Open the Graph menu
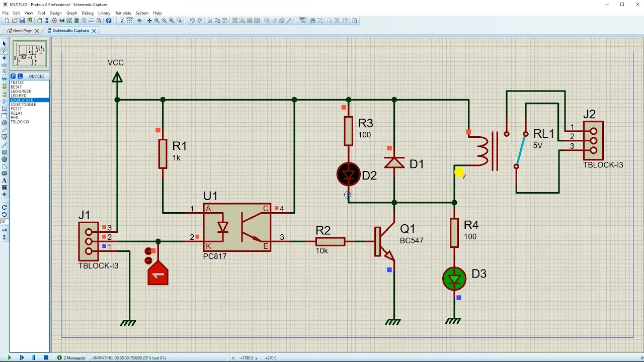This screenshot has height=362, width=644. pyautogui.click(x=71, y=13)
